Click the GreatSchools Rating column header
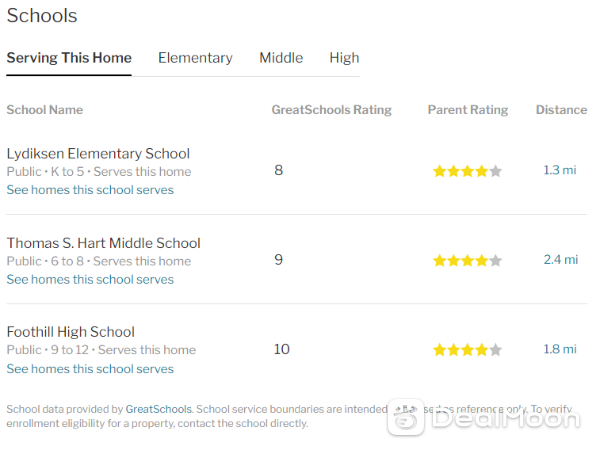600x450 pixels. (332, 110)
